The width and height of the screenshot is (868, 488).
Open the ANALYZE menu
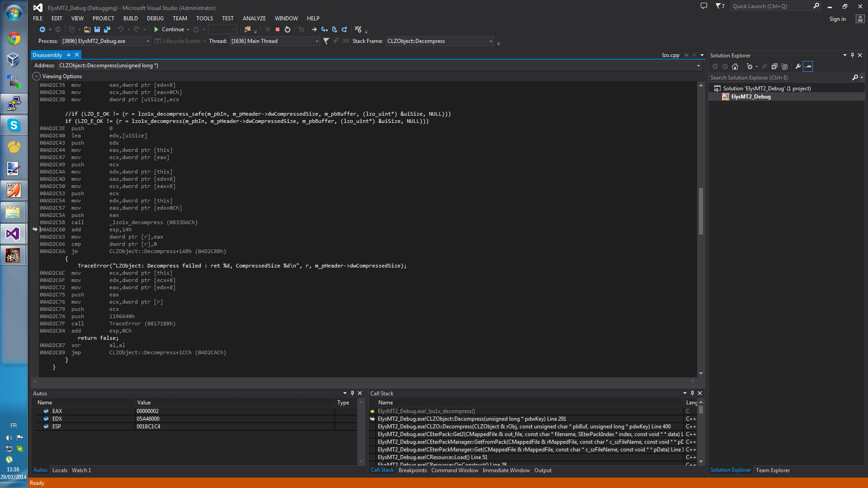point(254,19)
